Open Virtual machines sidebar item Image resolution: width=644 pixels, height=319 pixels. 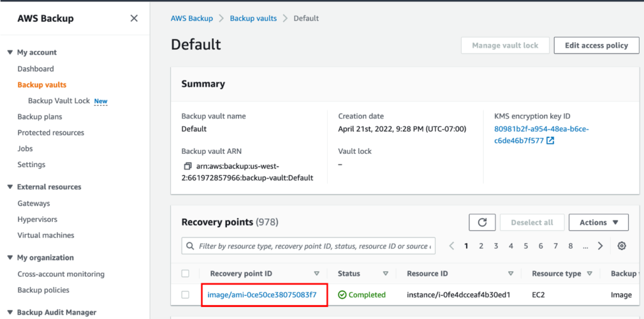click(46, 235)
